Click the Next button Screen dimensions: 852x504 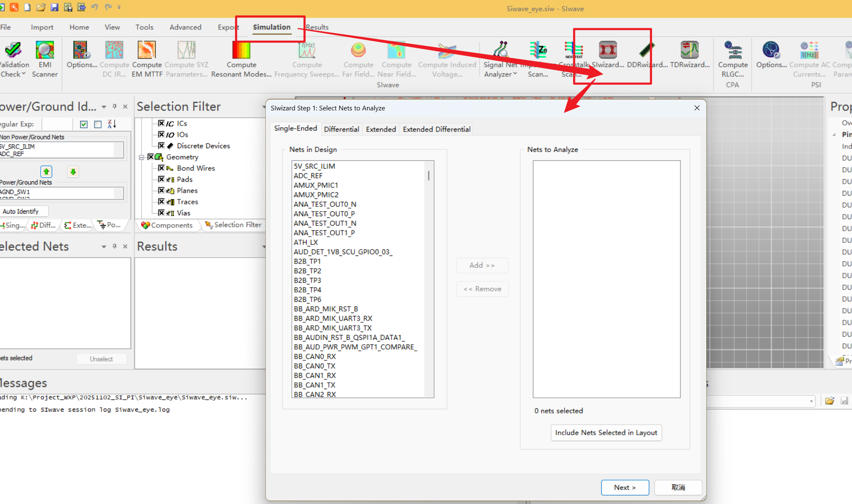(624, 487)
